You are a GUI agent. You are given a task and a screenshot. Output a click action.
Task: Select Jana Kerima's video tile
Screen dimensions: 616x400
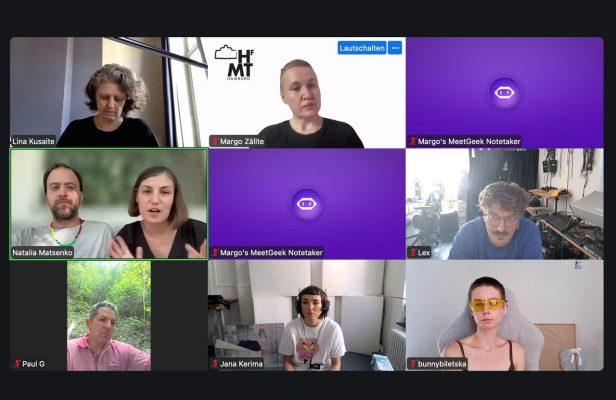307,316
